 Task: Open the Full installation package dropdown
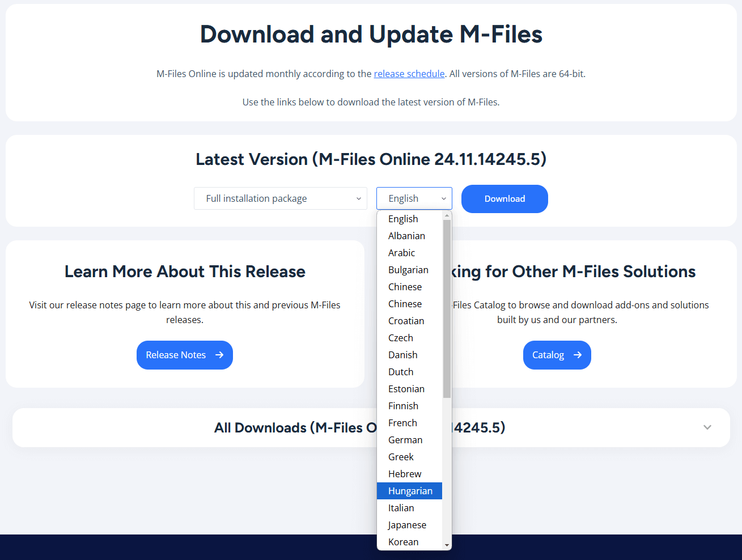point(281,198)
